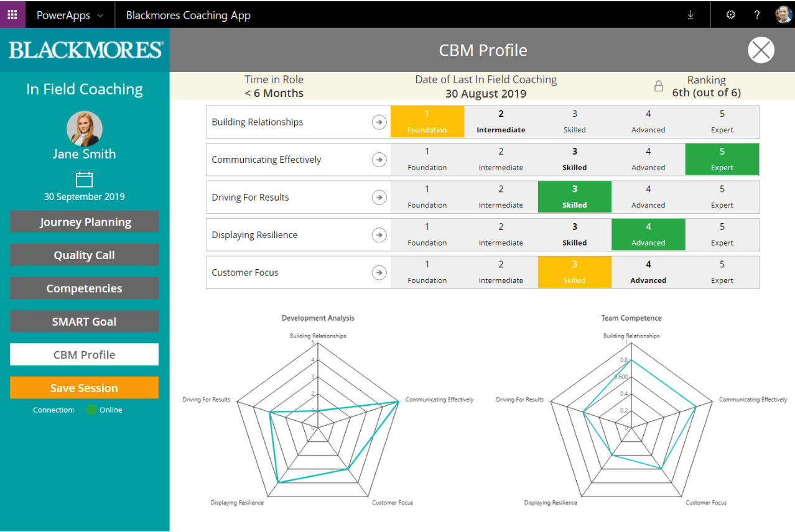
Task: Click the lock icon beside Ranking
Action: click(x=659, y=86)
